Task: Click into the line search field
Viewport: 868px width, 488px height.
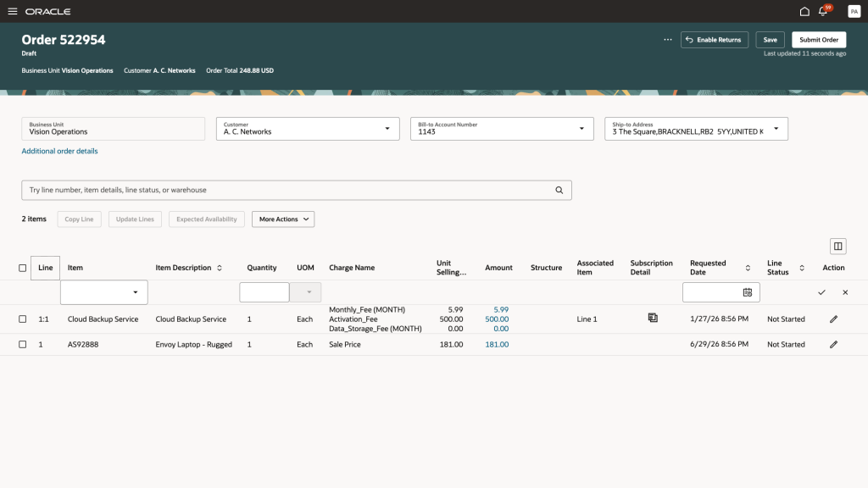Action: (x=288, y=191)
